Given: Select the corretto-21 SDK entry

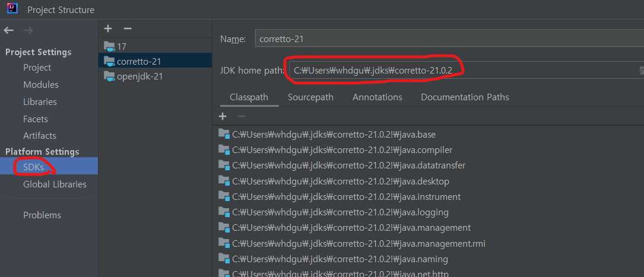Looking at the screenshot, I should pyautogui.click(x=156, y=62).
